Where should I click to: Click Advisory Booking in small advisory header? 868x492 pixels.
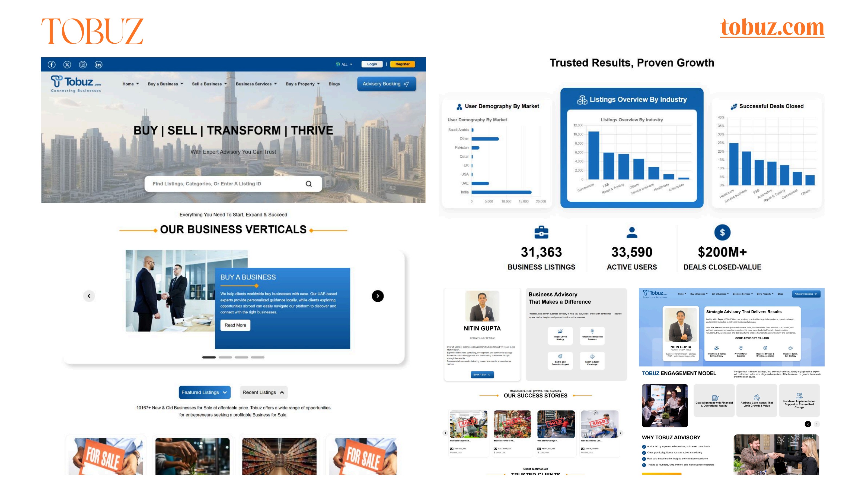point(806,294)
